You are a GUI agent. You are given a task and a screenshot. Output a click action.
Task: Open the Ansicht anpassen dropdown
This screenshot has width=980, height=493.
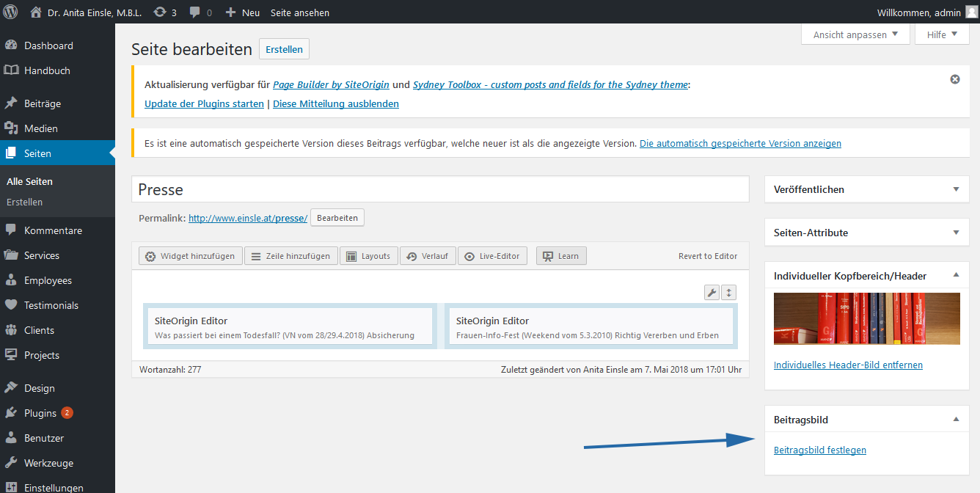pyautogui.click(x=855, y=34)
